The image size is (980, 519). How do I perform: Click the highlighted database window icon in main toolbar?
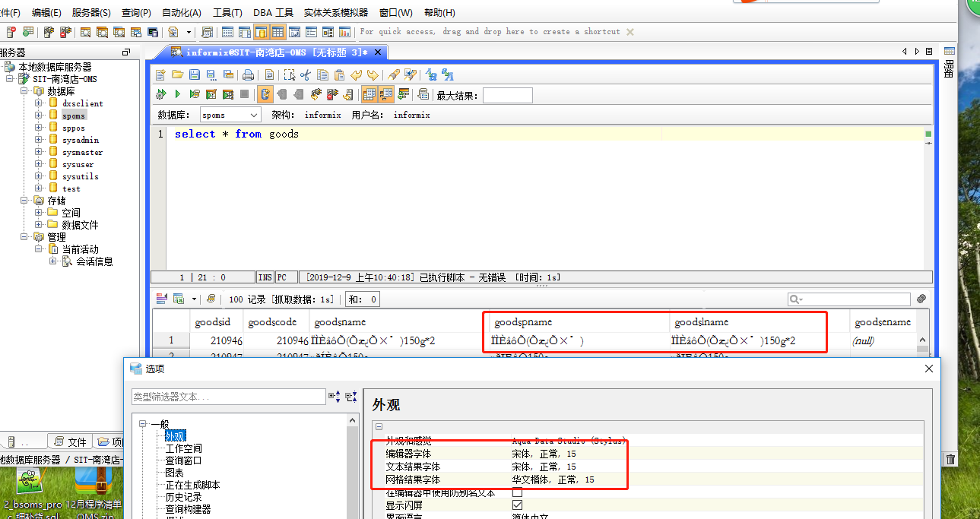coord(261,32)
